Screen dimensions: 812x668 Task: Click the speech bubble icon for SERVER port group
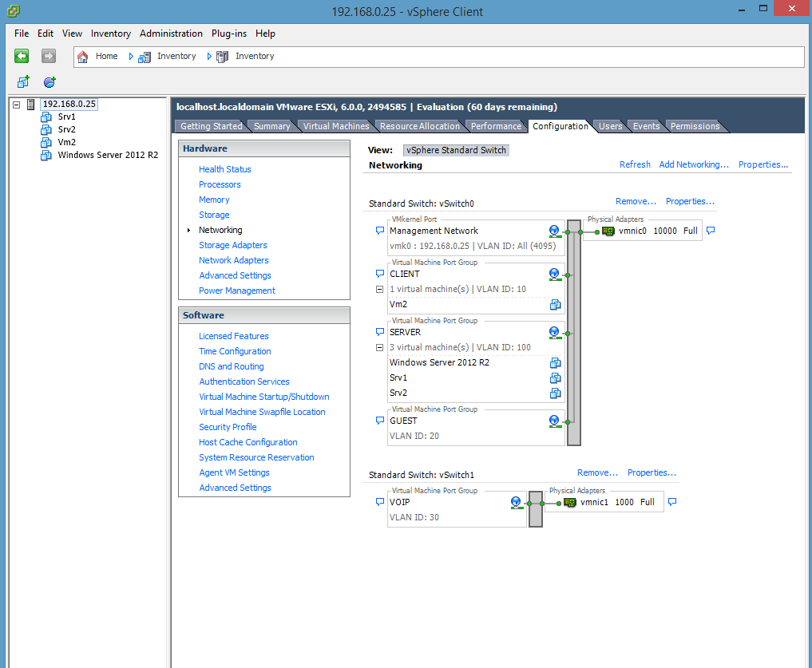379,332
